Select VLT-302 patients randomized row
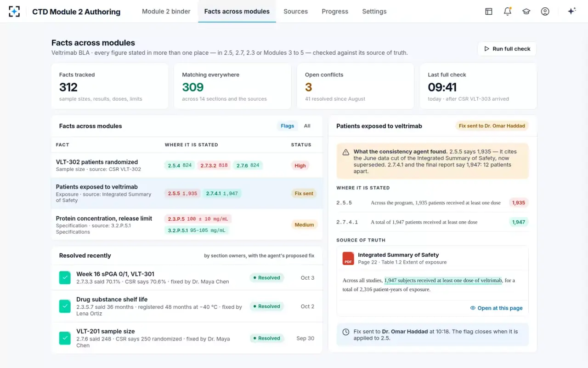This screenshot has height=368, width=588. click(187, 166)
